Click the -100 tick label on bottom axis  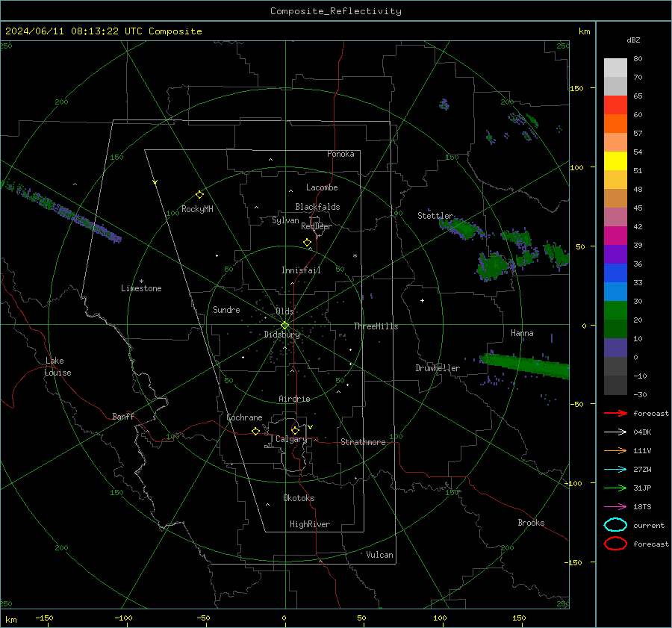coord(123,618)
